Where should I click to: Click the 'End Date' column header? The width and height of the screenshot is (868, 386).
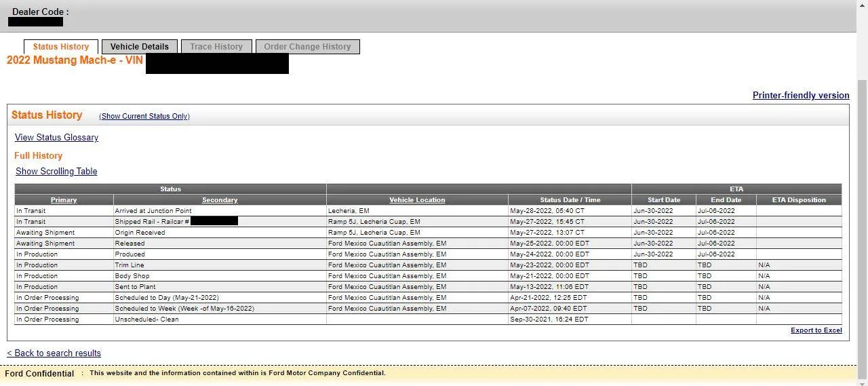click(726, 200)
